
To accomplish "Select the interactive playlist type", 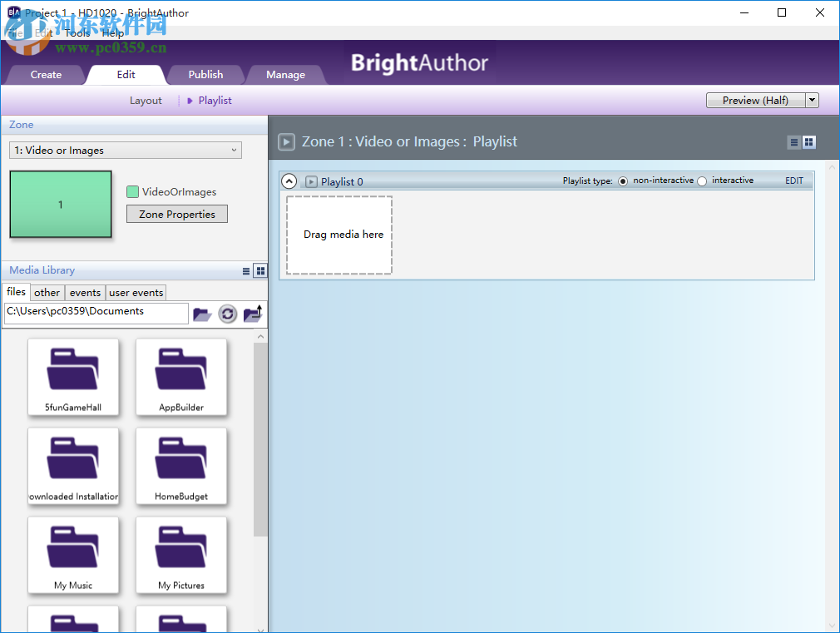I will 702,181.
